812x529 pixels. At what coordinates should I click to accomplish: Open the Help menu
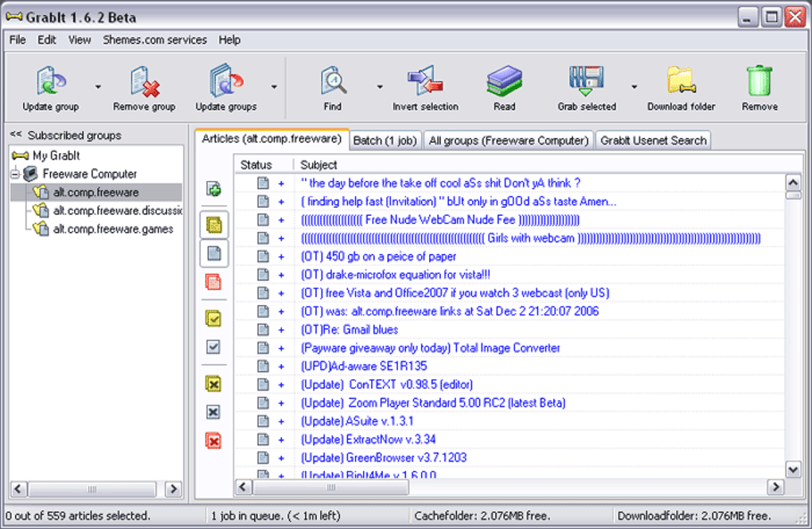tap(229, 40)
